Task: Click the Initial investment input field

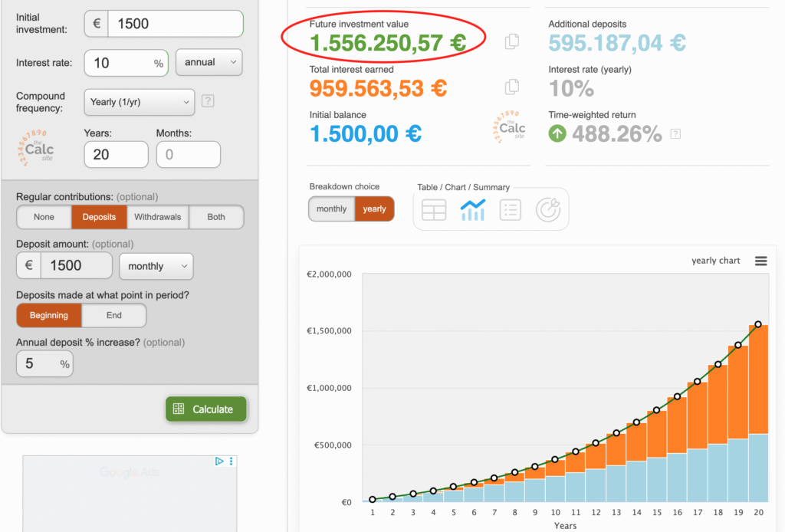Action: tap(176, 24)
